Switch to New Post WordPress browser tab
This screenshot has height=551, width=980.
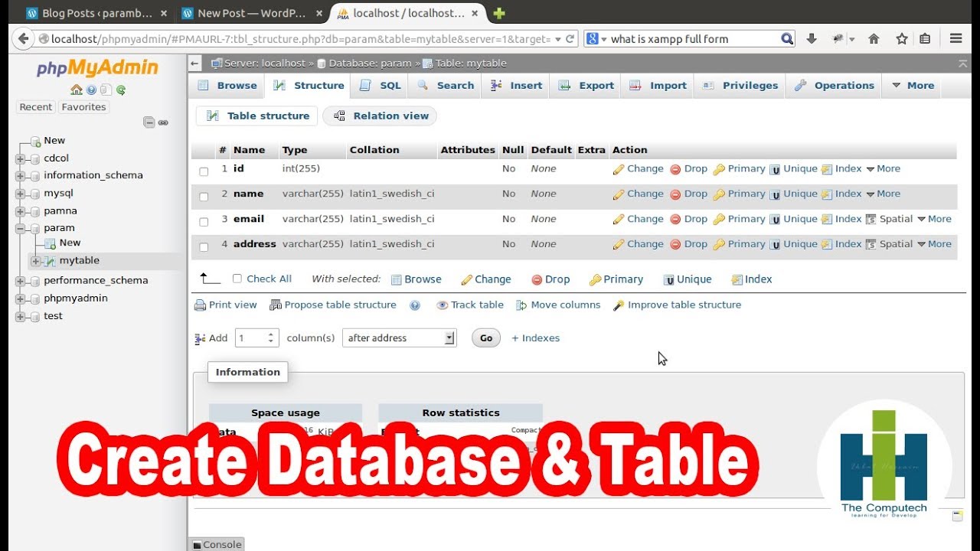point(252,13)
